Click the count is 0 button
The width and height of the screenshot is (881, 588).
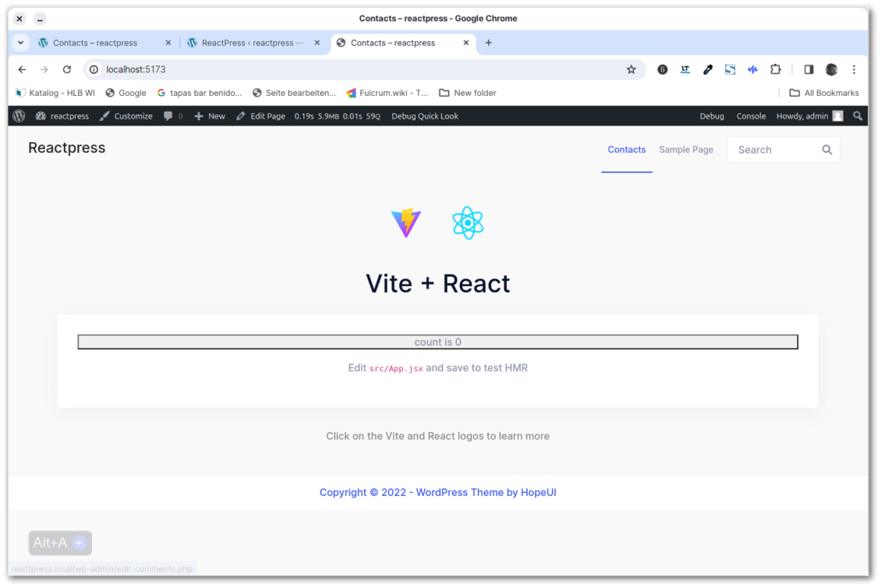pyautogui.click(x=437, y=342)
